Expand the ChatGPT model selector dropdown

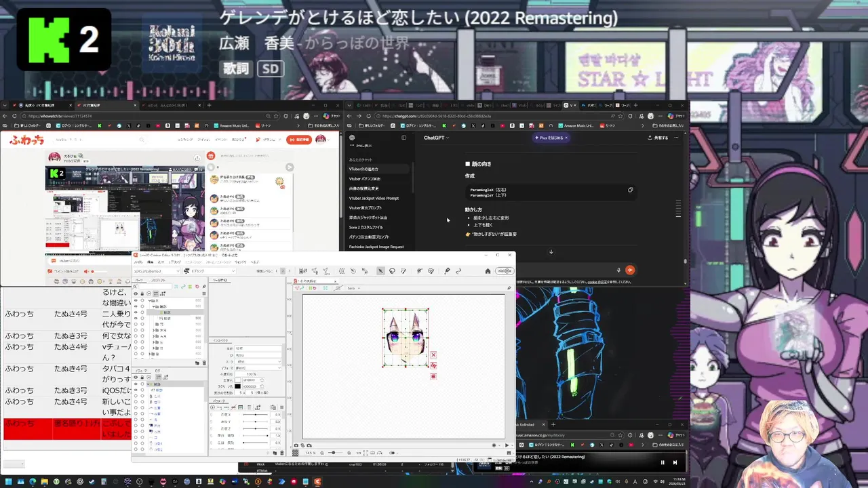pyautogui.click(x=436, y=138)
